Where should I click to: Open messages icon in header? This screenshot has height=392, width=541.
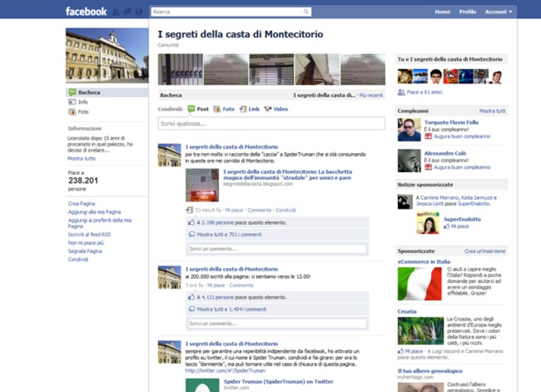[x=127, y=12]
